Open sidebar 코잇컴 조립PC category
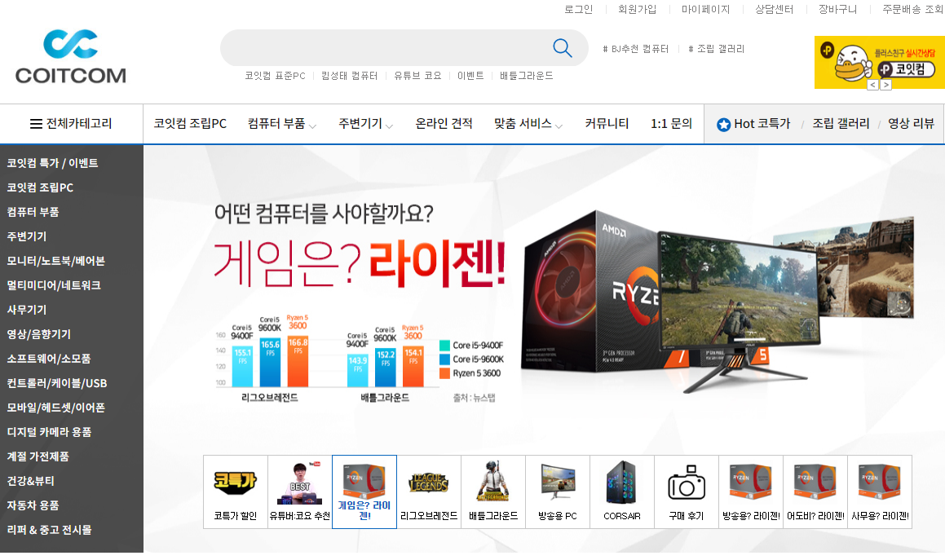945x560 pixels. click(x=41, y=187)
